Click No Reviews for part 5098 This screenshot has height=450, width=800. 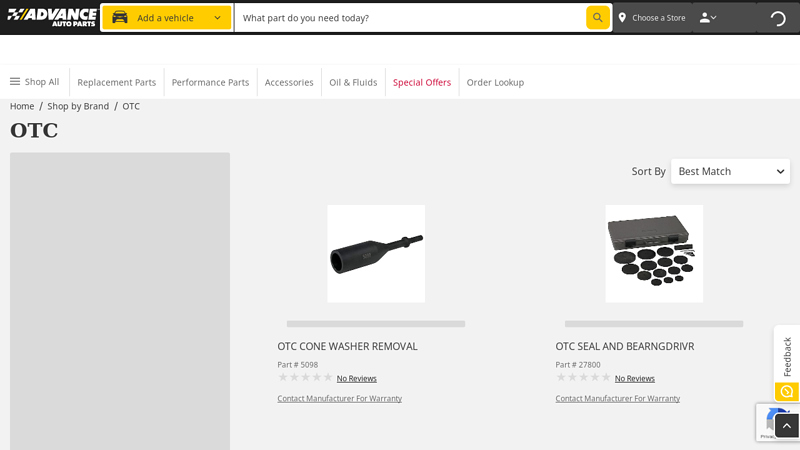(x=357, y=379)
